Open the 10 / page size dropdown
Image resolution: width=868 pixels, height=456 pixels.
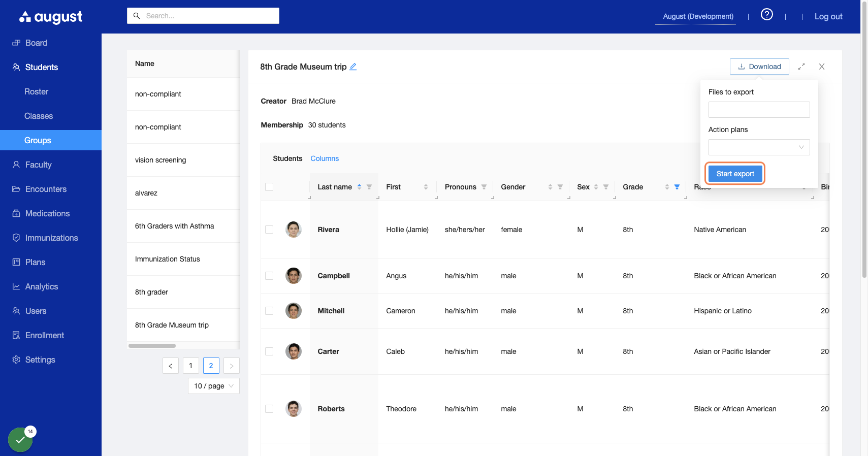213,386
